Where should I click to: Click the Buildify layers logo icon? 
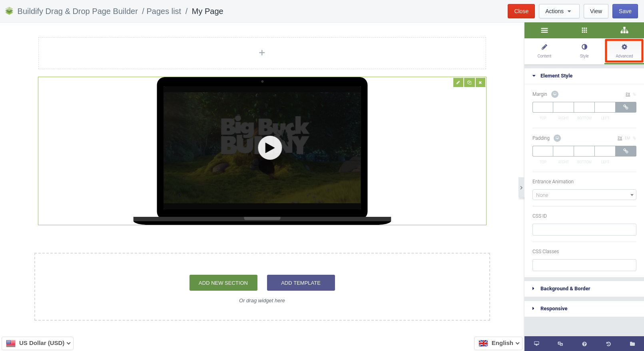(9, 11)
